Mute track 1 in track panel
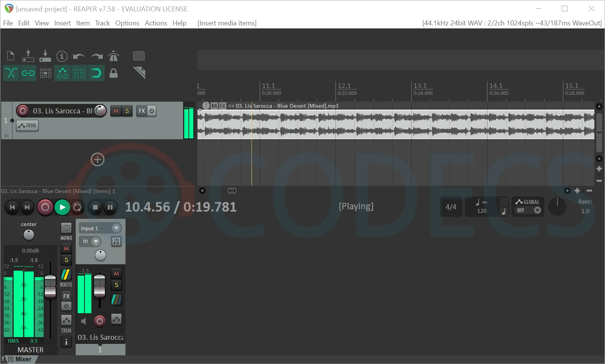Image resolution: width=605 pixels, height=364 pixels. 116,111
